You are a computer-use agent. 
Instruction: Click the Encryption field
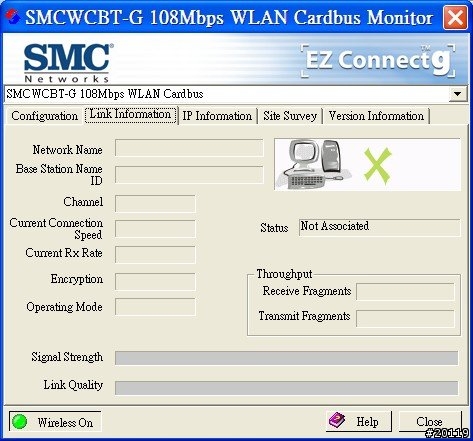coord(155,282)
